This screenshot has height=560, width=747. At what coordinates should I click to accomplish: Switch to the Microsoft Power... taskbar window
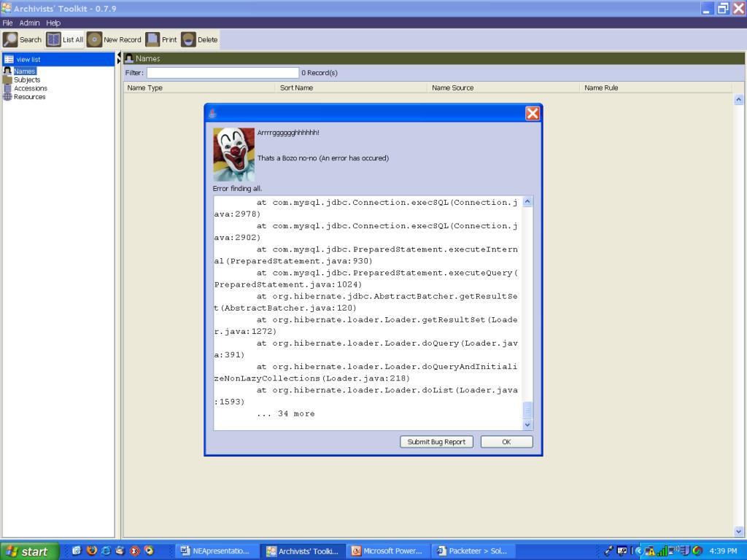(388, 551)
